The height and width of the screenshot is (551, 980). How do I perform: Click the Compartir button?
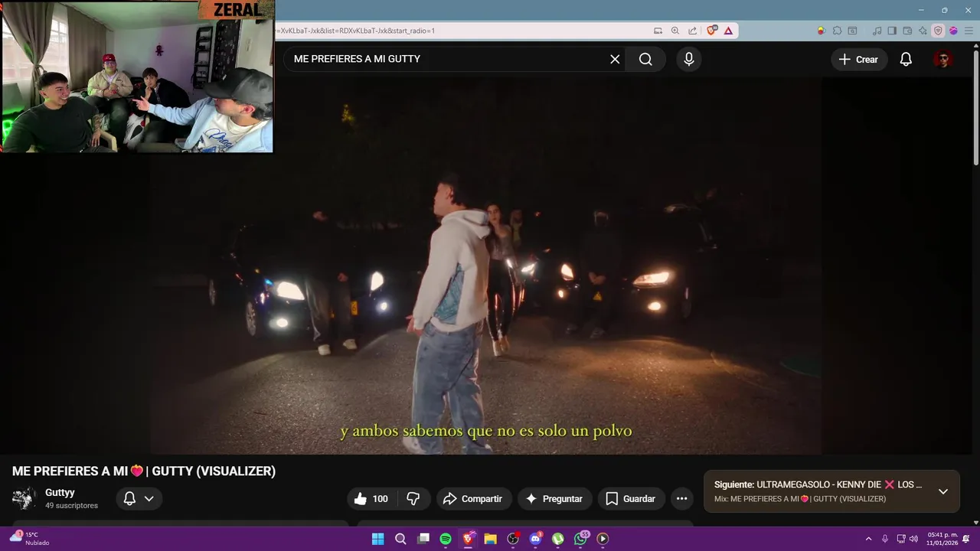(472, 499)
